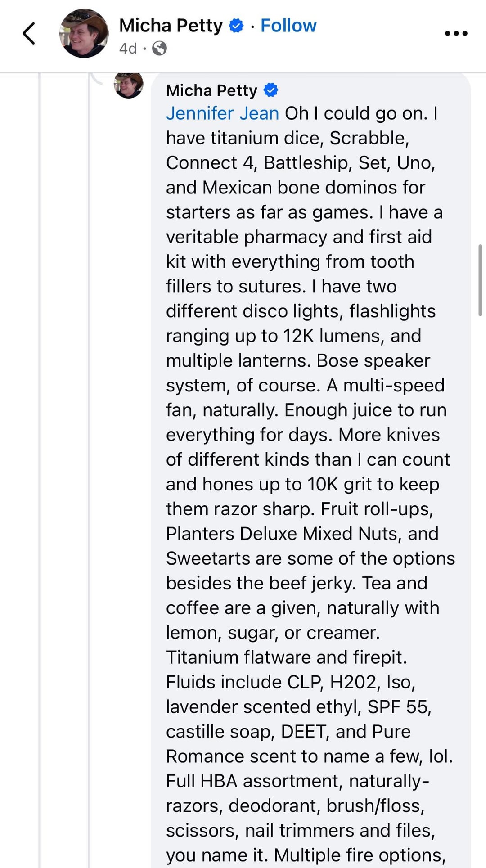Click the scrollbar thumb on the right edge
486x868 pixels.
pyautogui.click(x=480, y=280)
